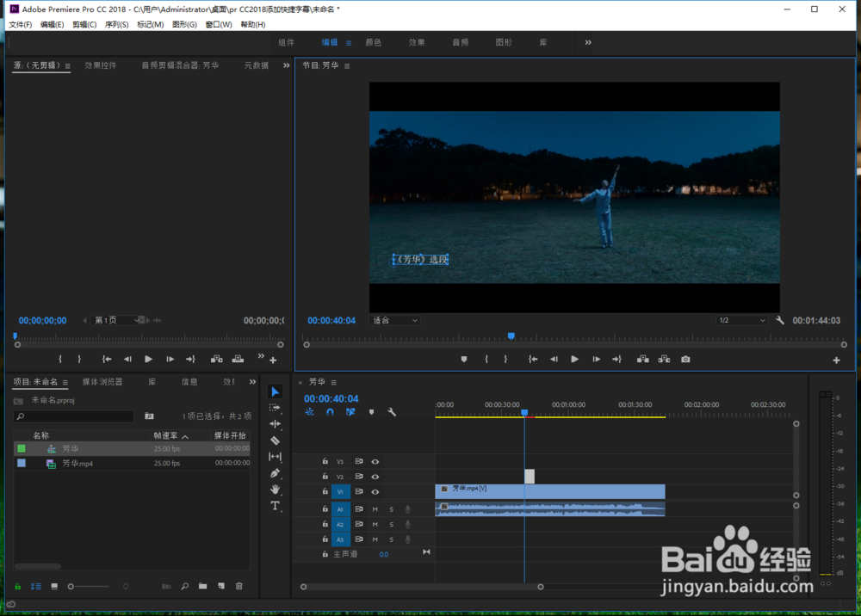Switch to 效果控件 tab
This screenshot has width=861, height=616.
tap(101, 65)
